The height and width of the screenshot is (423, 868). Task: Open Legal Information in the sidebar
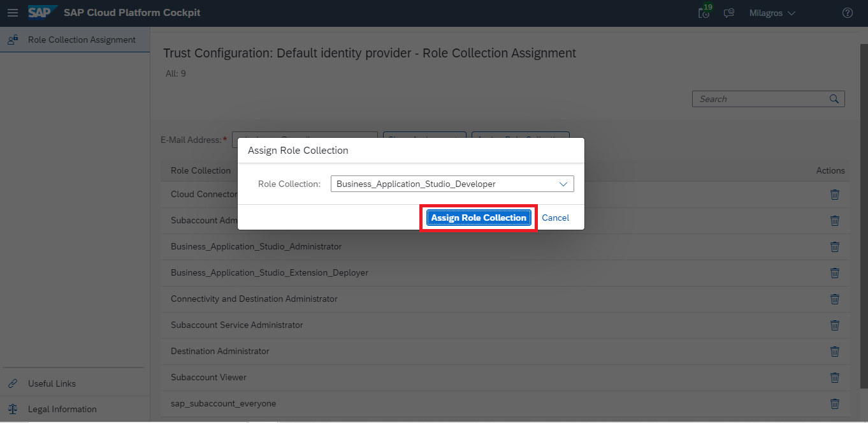[x=62, y=409]
